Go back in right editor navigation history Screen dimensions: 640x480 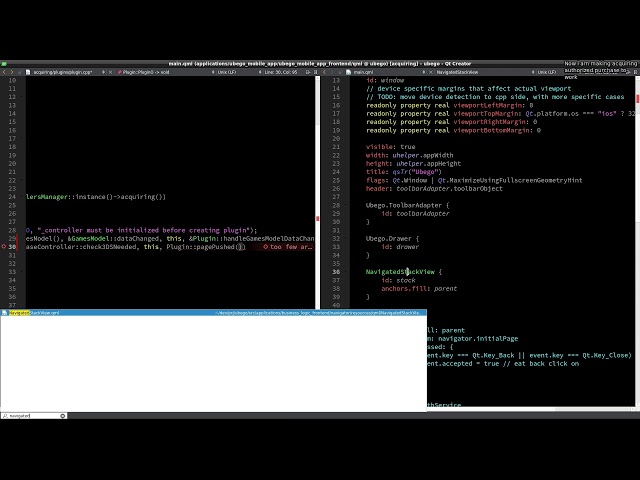[325, 72]
